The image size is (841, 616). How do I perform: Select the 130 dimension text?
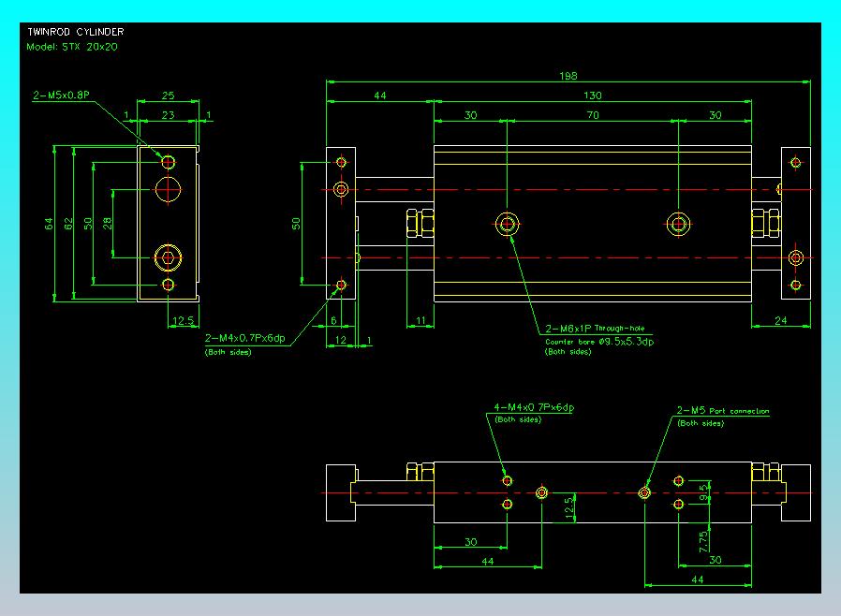pyautogui.click(x=592, y=95)
